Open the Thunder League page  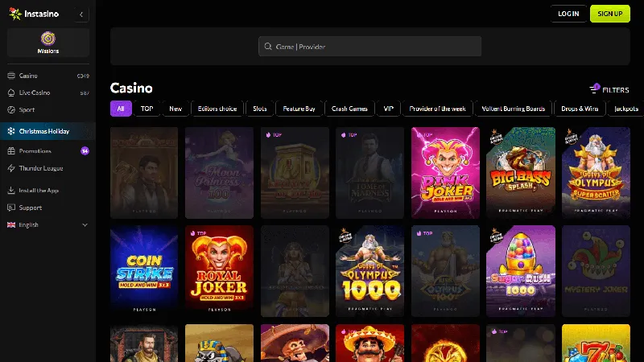[48, 168]
